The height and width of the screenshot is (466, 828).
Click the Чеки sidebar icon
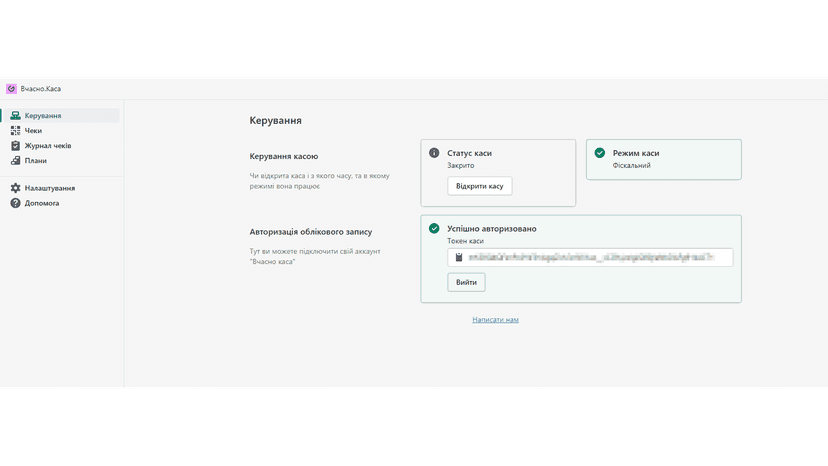pyautogui.click(x=15, y=131)
